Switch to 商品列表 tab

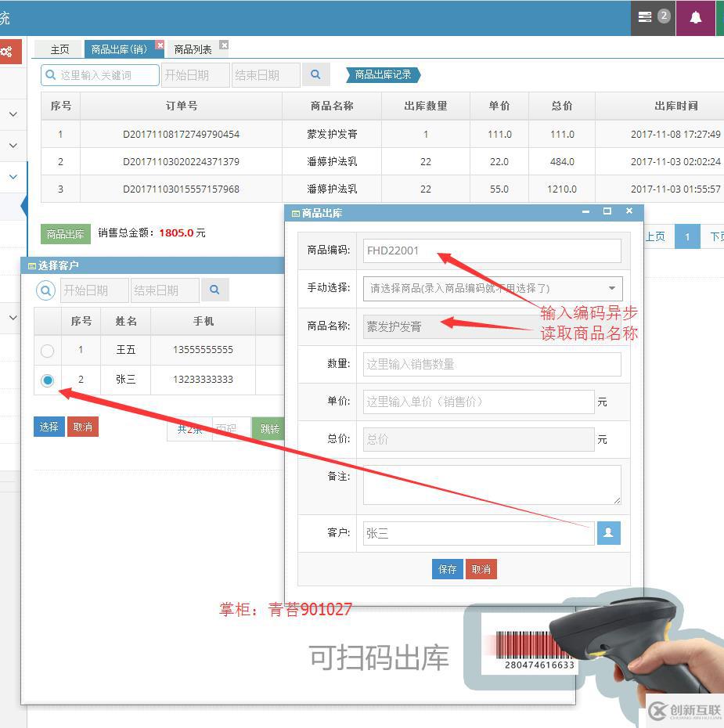(193, 49)
